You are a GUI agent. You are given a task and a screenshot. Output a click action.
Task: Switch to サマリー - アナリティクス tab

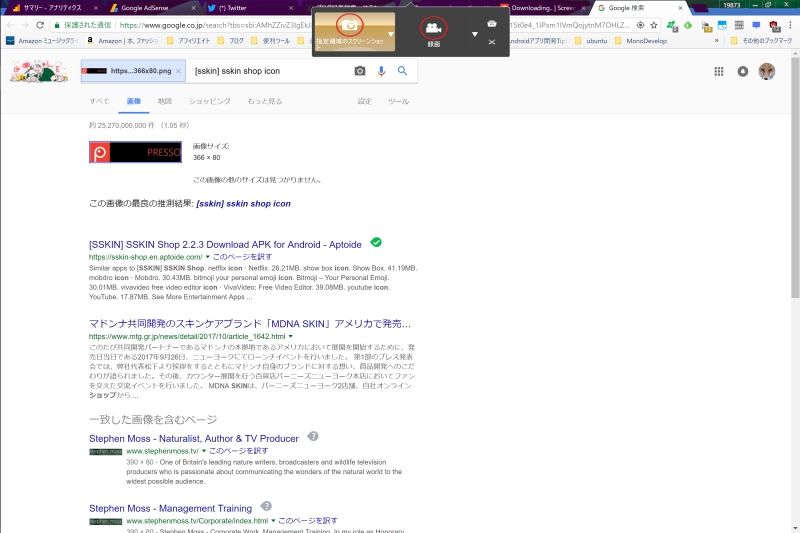coord(51,8)
